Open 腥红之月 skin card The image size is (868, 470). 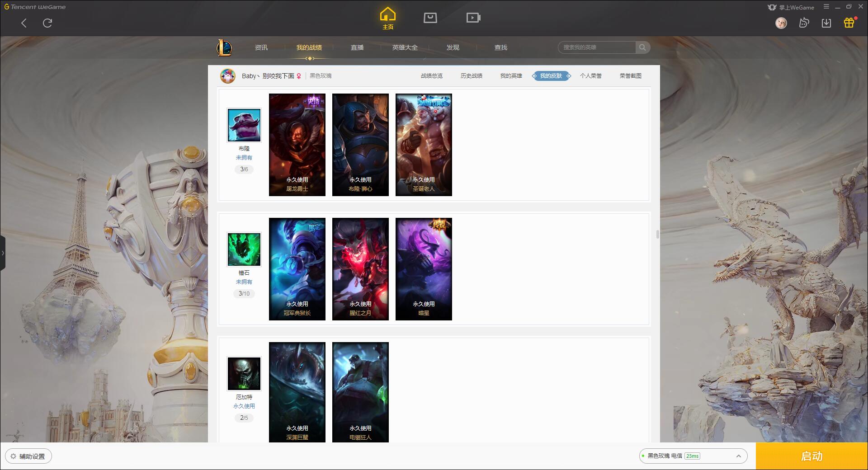360,269
